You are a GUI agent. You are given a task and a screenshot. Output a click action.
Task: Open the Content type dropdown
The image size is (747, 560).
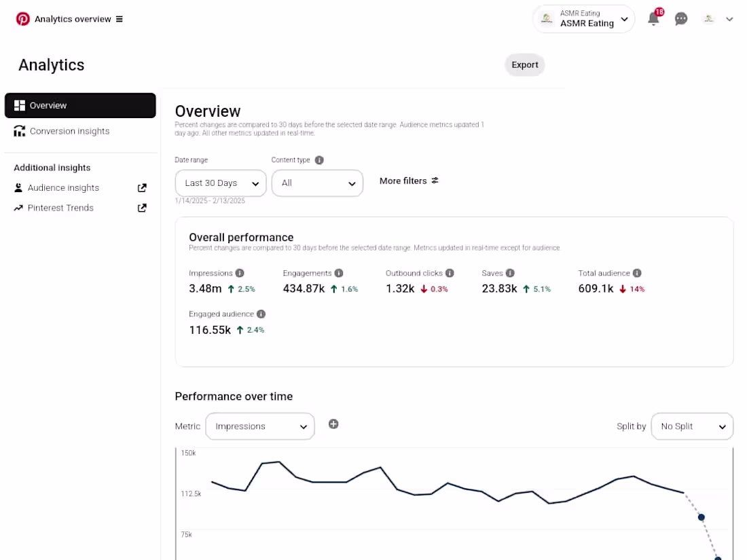pyautogui.click(x=317, y=183)
